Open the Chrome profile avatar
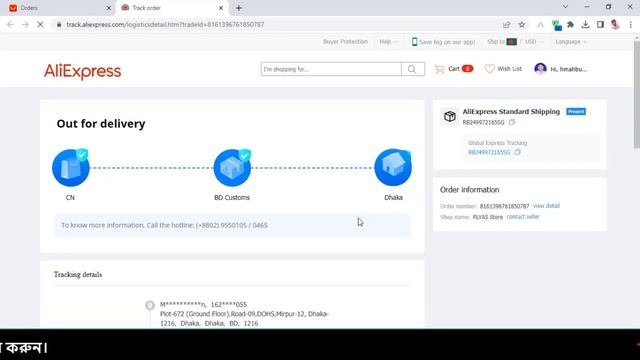Viewport: 640px width, 360px height. (x=615, y=24)
